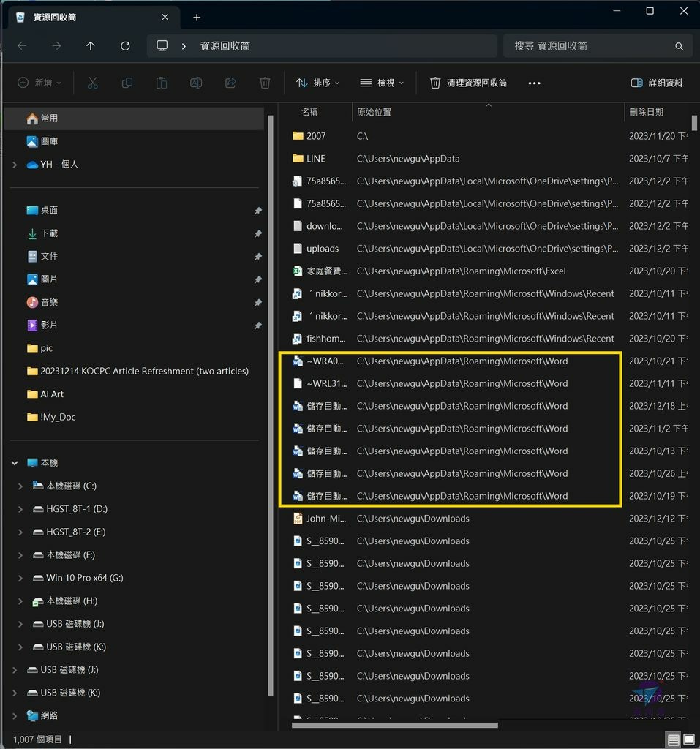
Task: Unpin 影片 using its pin icon
Action: [x=258, y=325]
